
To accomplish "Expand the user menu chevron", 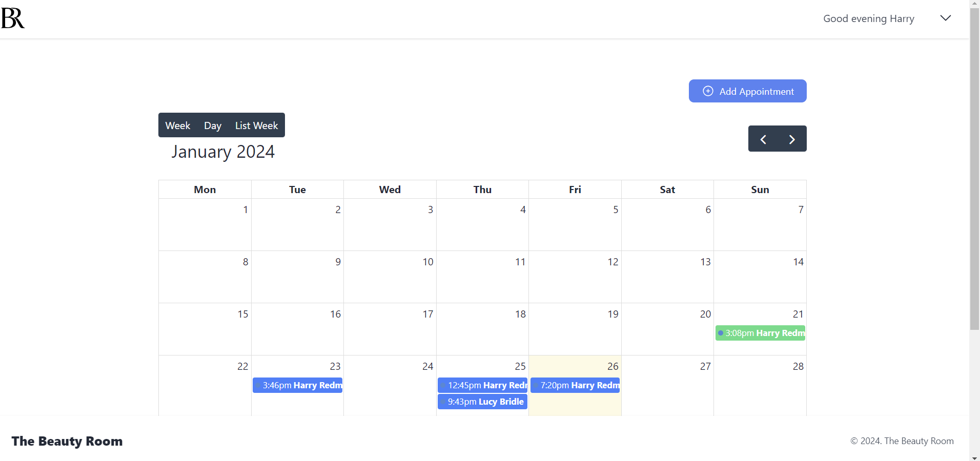I will click(x=945, y=18).
